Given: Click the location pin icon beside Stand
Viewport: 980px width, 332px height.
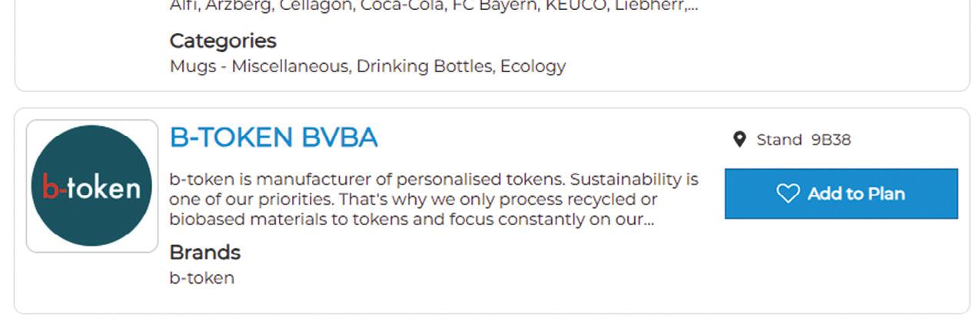Looking at the screenshot, I should 739,139.
